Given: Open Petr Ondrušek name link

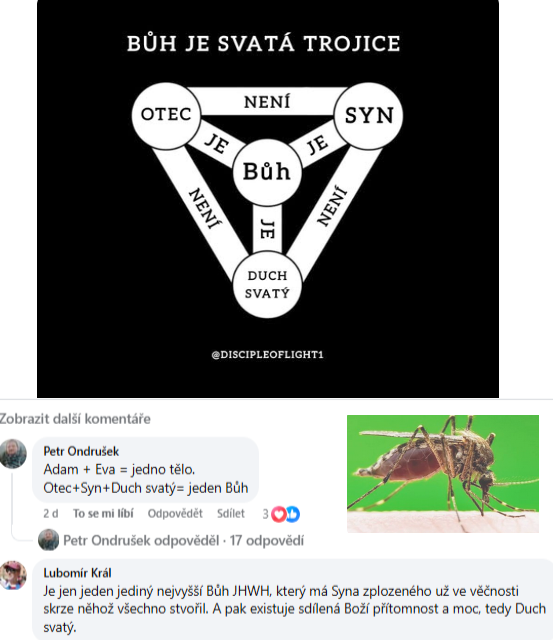Looking at the screenshot, I should 81,451.
